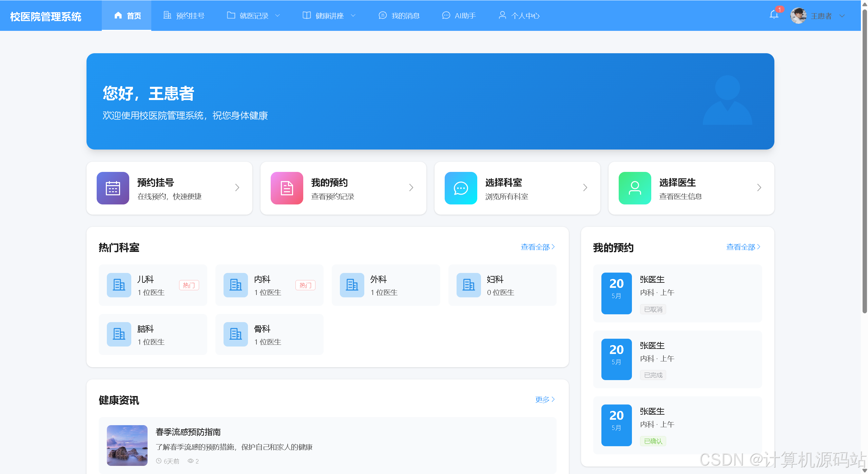The width and height of the screenshot is (868, 474).
Task: Click 查看全部 in 我的预约 panel
Action: click(x=744, y=247)
